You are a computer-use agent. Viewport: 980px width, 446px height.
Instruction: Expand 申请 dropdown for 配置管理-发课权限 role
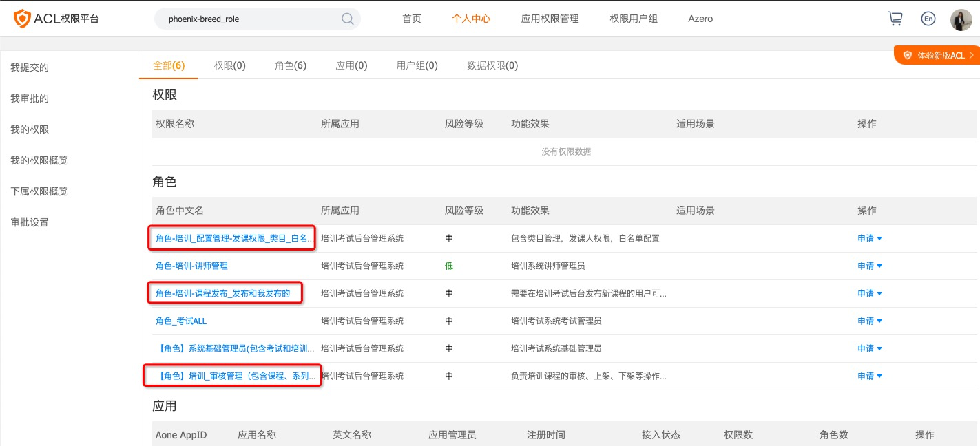coord(870,238)
